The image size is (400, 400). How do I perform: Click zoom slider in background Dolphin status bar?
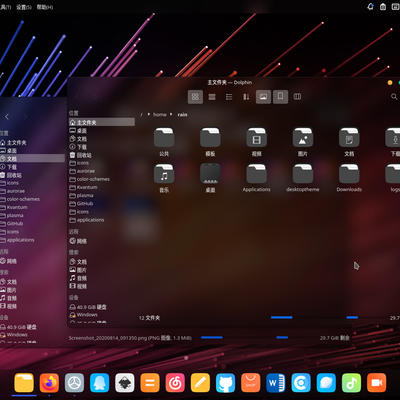(212, 338)
